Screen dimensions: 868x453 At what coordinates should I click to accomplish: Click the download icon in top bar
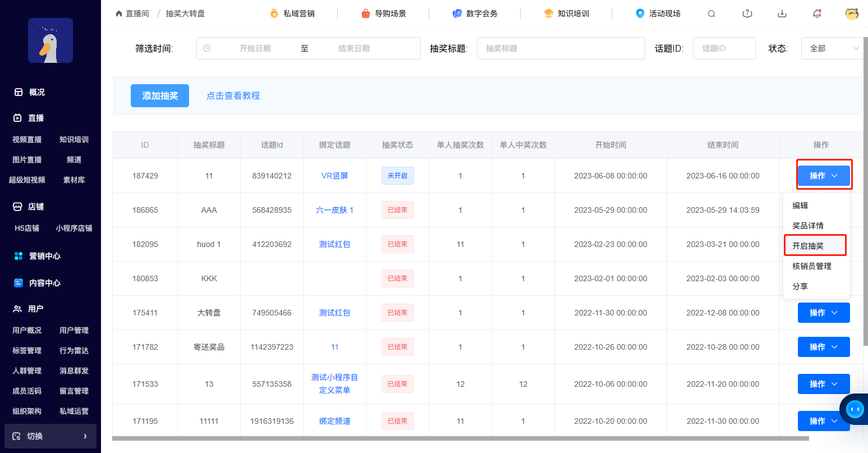782,13
